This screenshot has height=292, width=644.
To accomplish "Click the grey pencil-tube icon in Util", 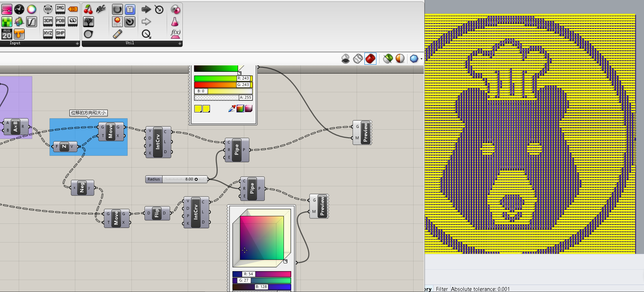I will pos(117,34).
